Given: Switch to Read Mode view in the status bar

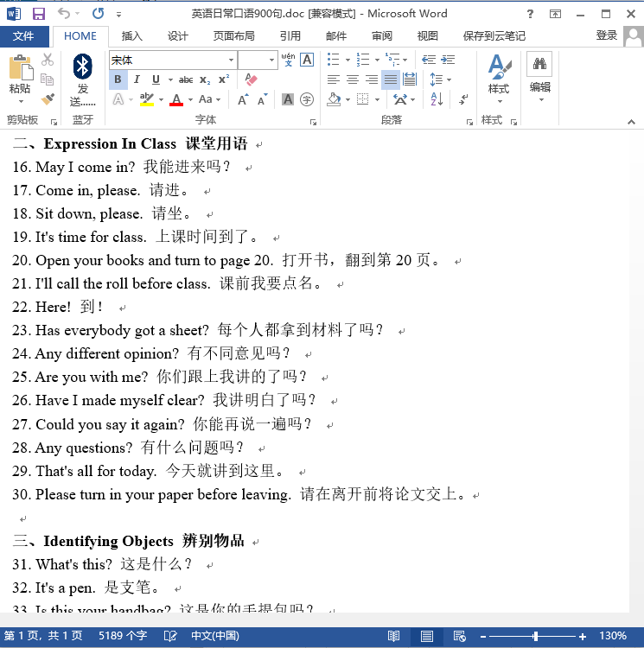Looking at the screenshot, I should tap(393, 636).
